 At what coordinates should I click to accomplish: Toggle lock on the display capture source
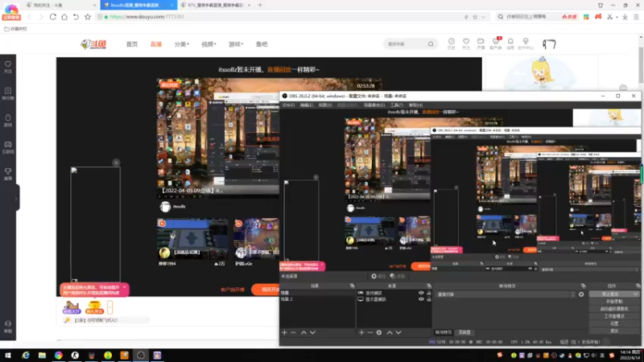(x=429, y=299)
